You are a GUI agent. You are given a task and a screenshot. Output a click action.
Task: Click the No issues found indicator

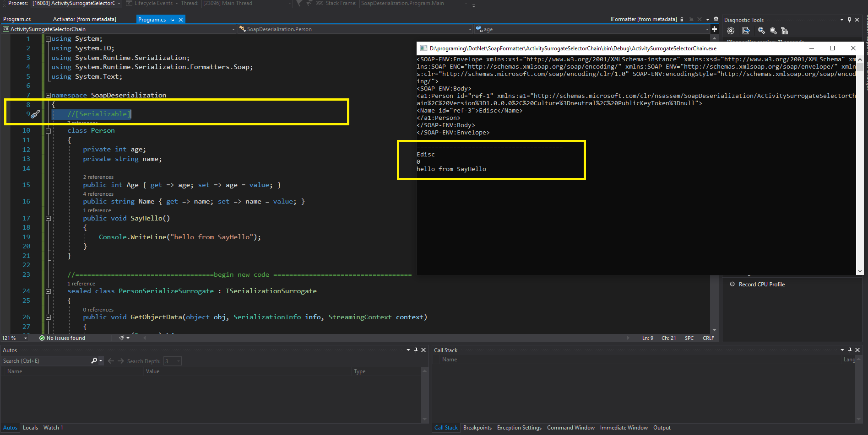(62, 338)
